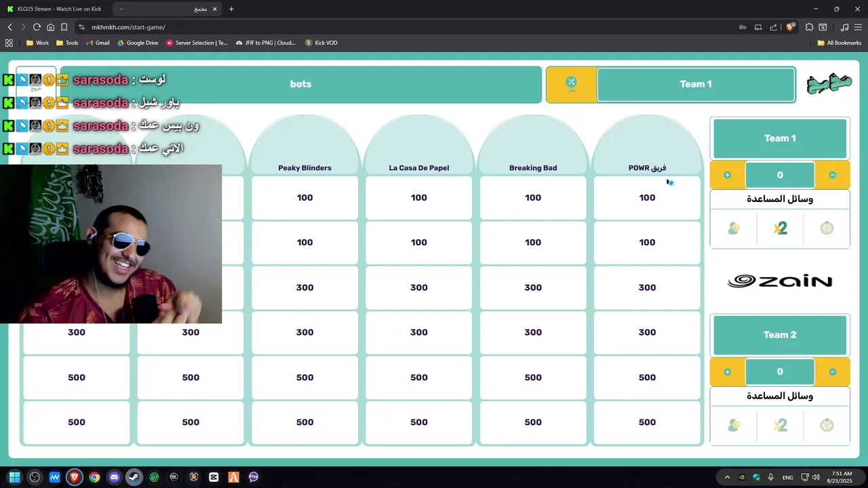Use Team 2's x2 double points helper
Screen dimensions: 868x488
pos(780,425)
